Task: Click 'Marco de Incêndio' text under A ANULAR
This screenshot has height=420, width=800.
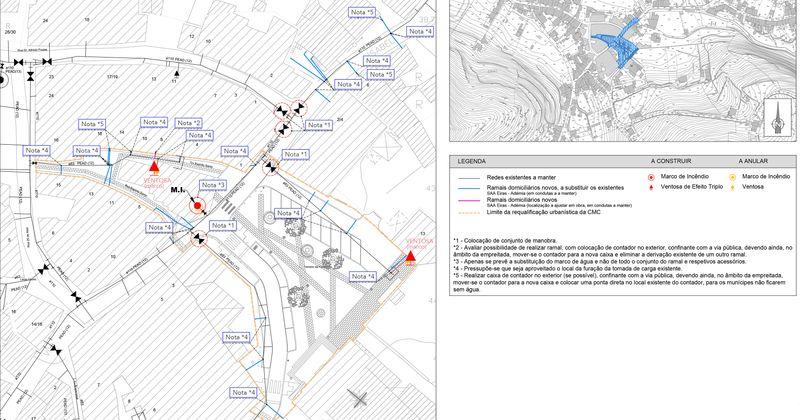Action: point(766,177)
